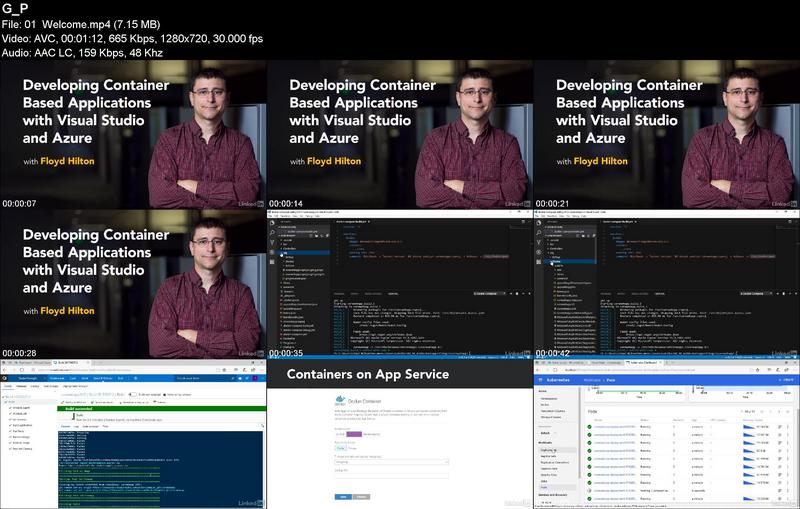
Task: Select highlighted explorer folder in 00:00:35 frame
Action: click(304, 253)
